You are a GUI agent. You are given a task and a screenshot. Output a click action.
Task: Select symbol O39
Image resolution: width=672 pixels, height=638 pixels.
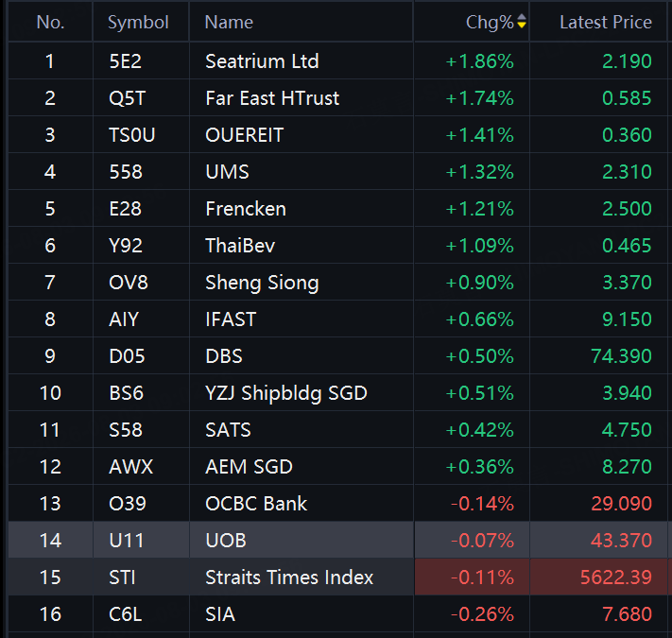(128, 504)
